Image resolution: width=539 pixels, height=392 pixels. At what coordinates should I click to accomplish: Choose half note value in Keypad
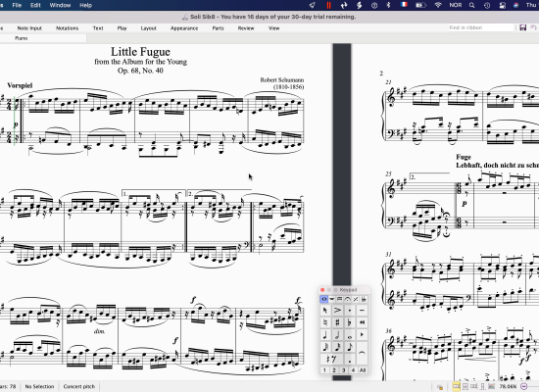click(337, 334)
